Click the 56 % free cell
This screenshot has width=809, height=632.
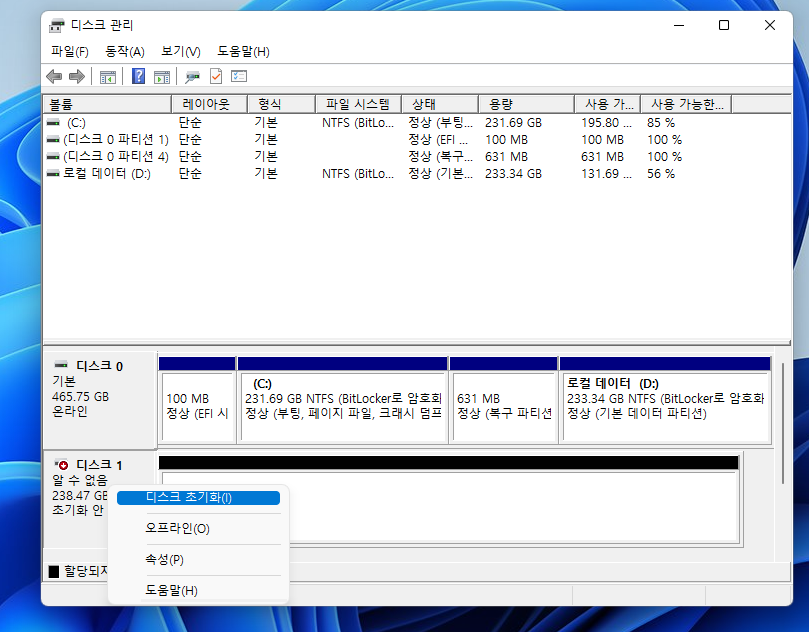[x=661, y=174]
